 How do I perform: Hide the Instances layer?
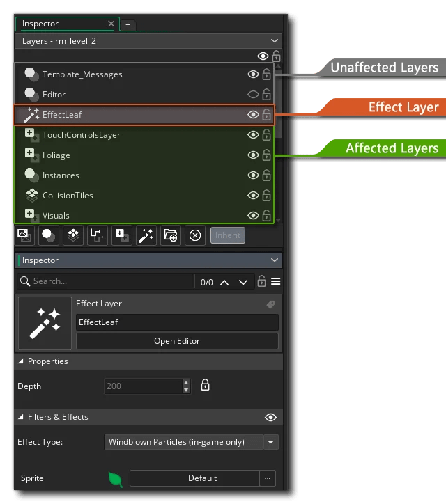253,175
